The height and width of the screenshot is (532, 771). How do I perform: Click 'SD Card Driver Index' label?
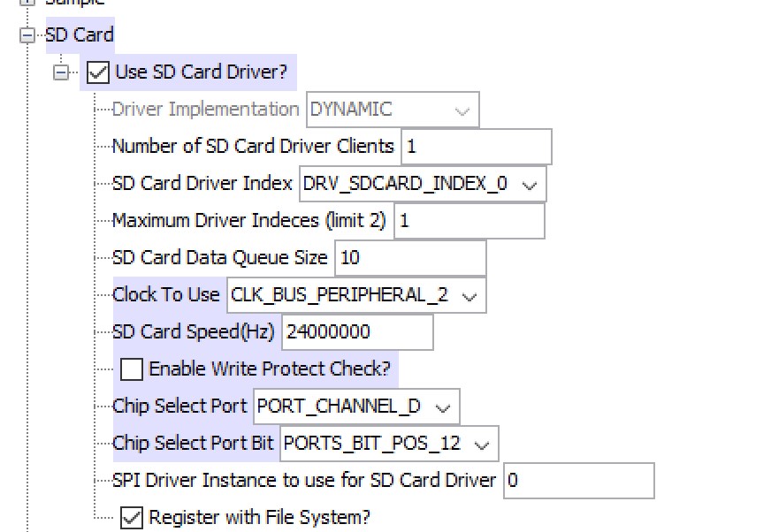coord(202,184)
